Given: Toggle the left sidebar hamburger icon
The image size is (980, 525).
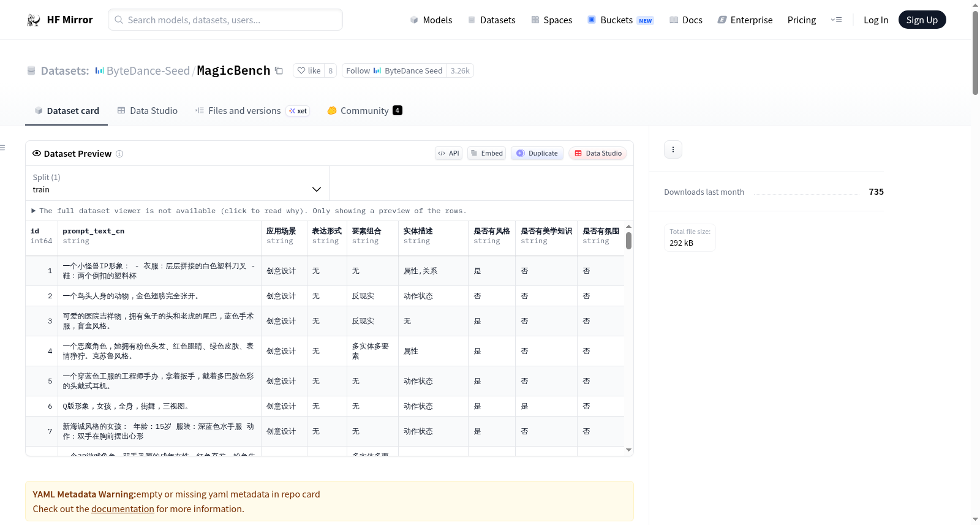Looking at the screenshot, I should point(2,148).
